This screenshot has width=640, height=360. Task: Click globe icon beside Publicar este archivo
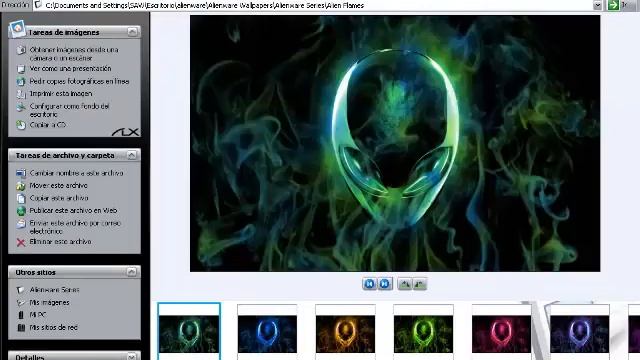[x=21, y=211]
